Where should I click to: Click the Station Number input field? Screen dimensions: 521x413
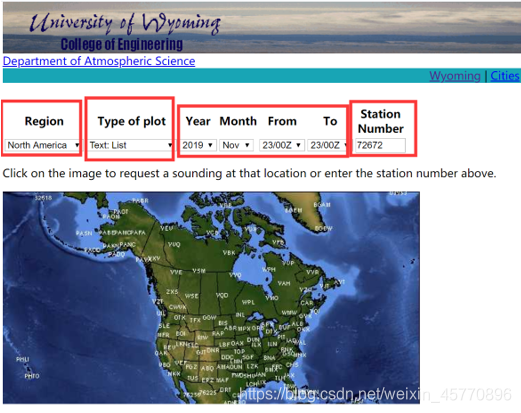point(380,145)
